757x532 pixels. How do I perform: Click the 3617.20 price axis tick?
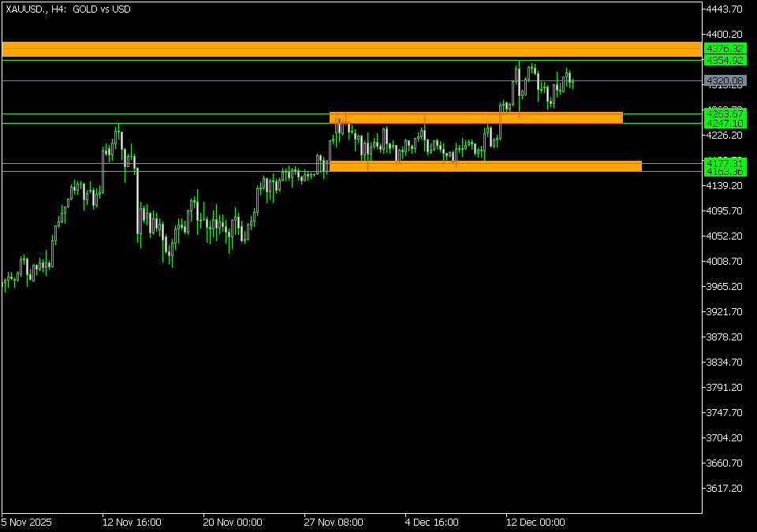pos(725,489)
